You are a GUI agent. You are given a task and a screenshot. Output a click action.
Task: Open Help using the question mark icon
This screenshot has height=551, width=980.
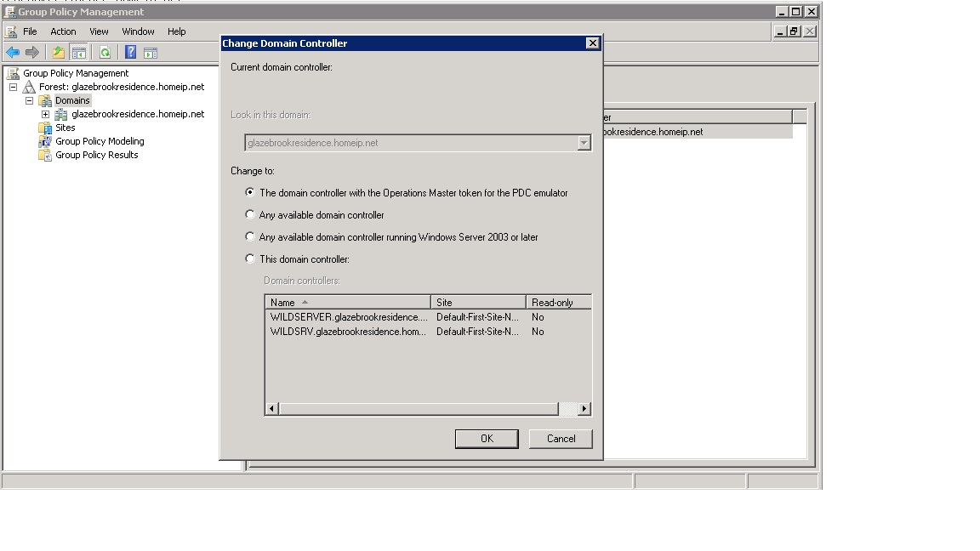[129, 52]
